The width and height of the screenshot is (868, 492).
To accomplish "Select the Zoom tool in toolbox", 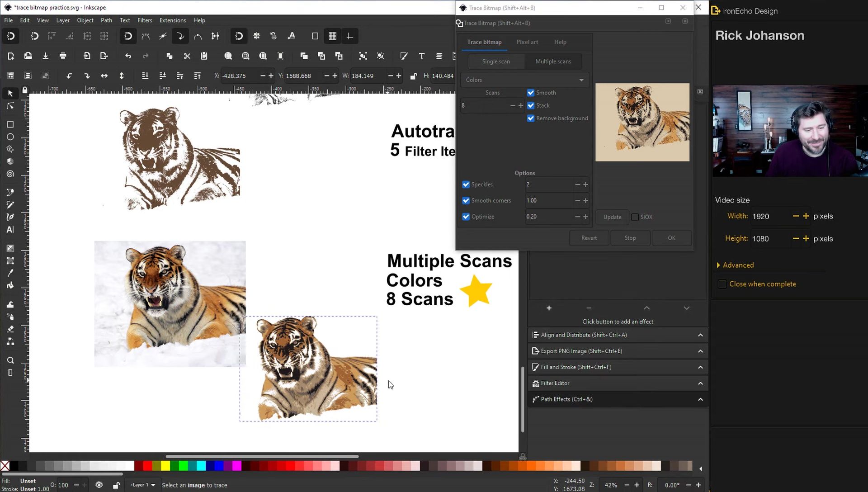I will point(10,360).
